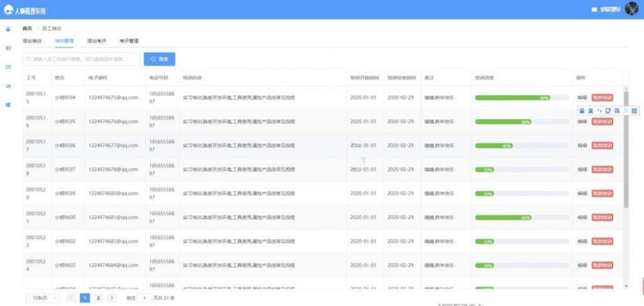Click the salary/money icon in sidebar
Viewport: 644px width, 306px height.
[x=8, y=67]
